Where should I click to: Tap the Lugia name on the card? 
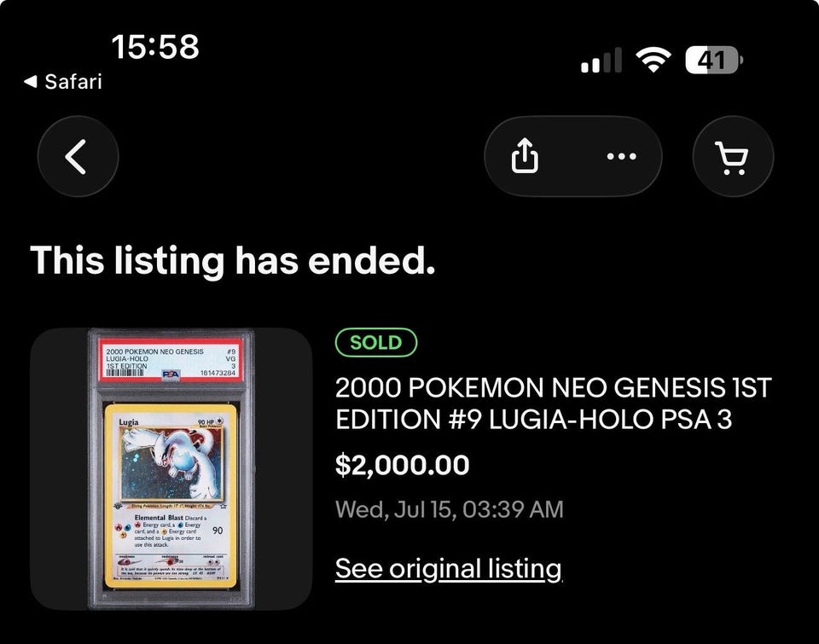point(129,422)
